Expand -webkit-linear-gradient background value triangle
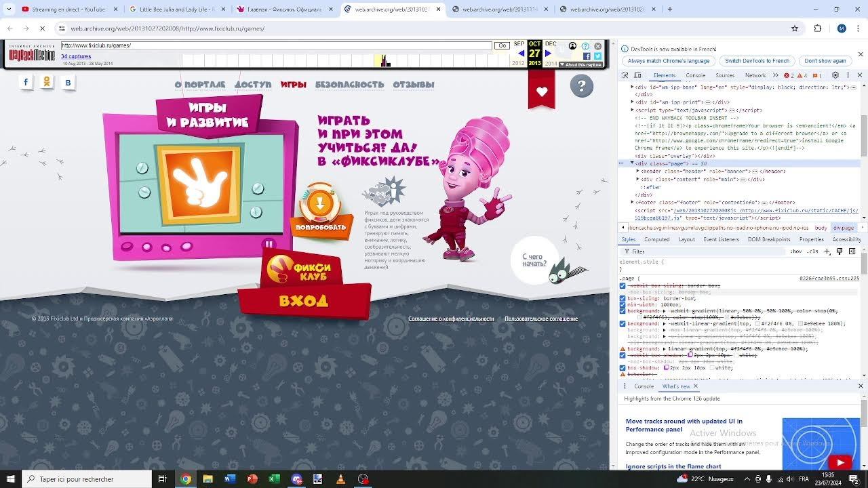868x488 pixels. 663,324
